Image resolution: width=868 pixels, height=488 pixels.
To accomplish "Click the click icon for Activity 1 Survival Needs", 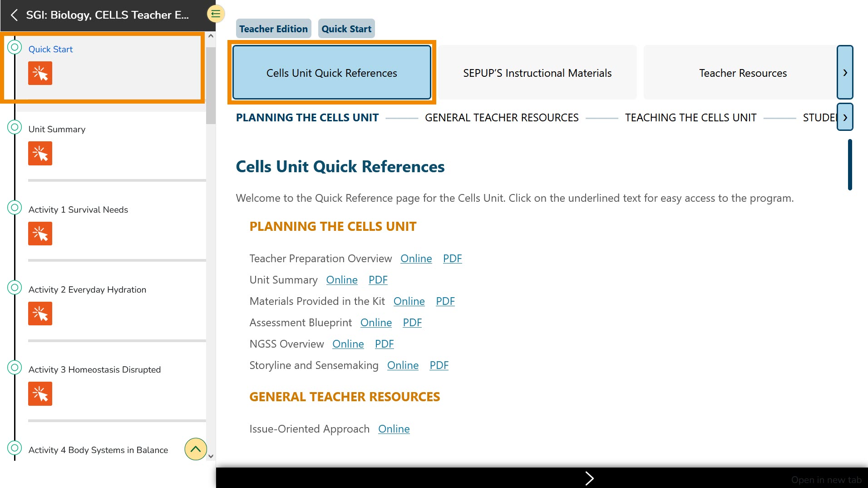I will pyautogui.click(x=40, y=233).
